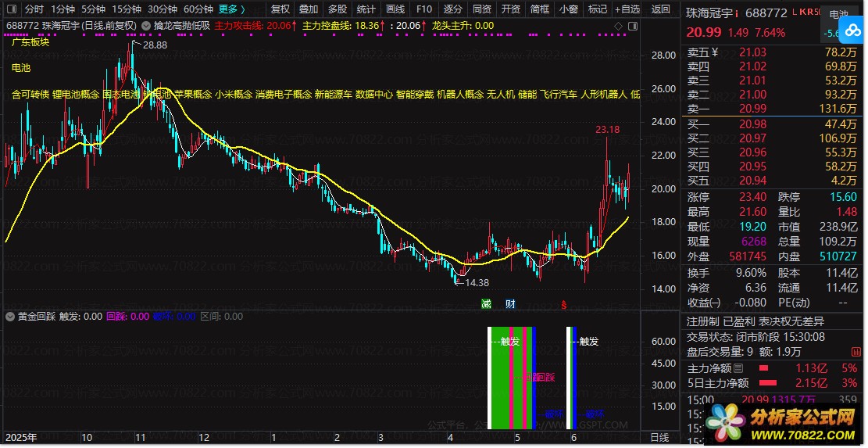The width and height of the screenshot is (868, 448).
Task: Click the 返回 back button
Action: pyautogui.click(x=660, y=9)
